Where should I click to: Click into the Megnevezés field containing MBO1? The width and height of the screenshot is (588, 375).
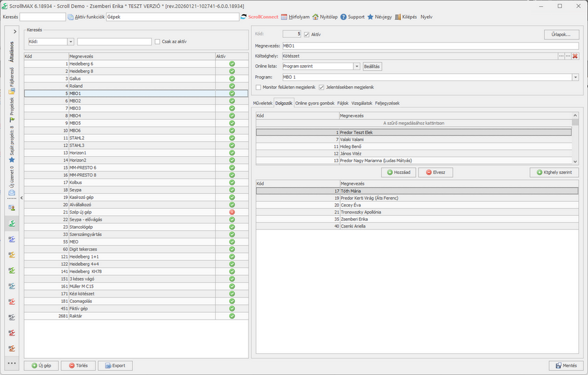427,46
